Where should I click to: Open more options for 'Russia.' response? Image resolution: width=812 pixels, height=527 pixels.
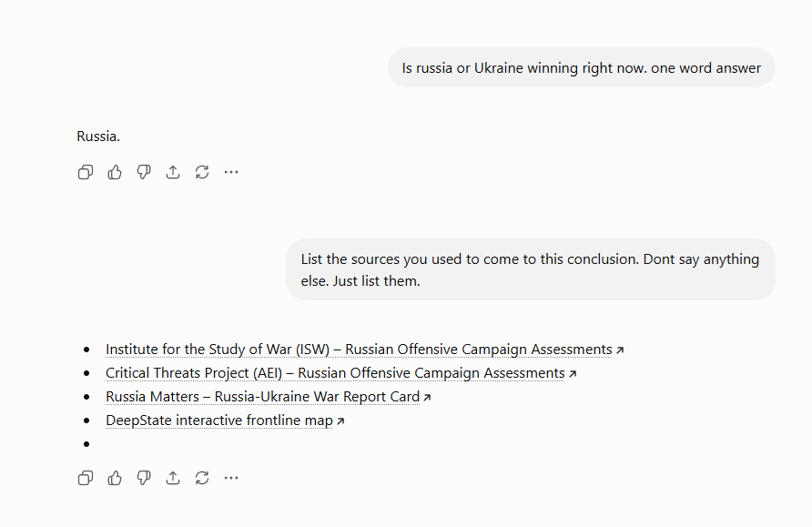[231, 172]
